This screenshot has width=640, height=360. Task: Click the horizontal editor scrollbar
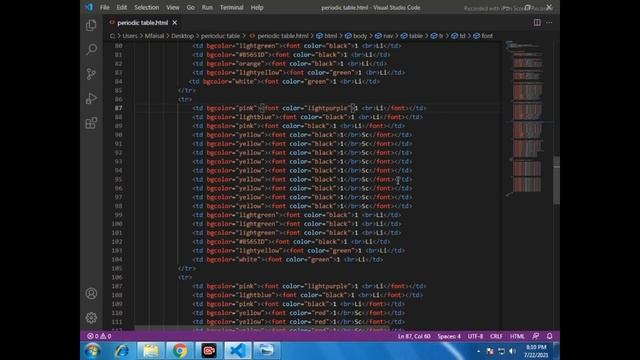pos(262,328)
